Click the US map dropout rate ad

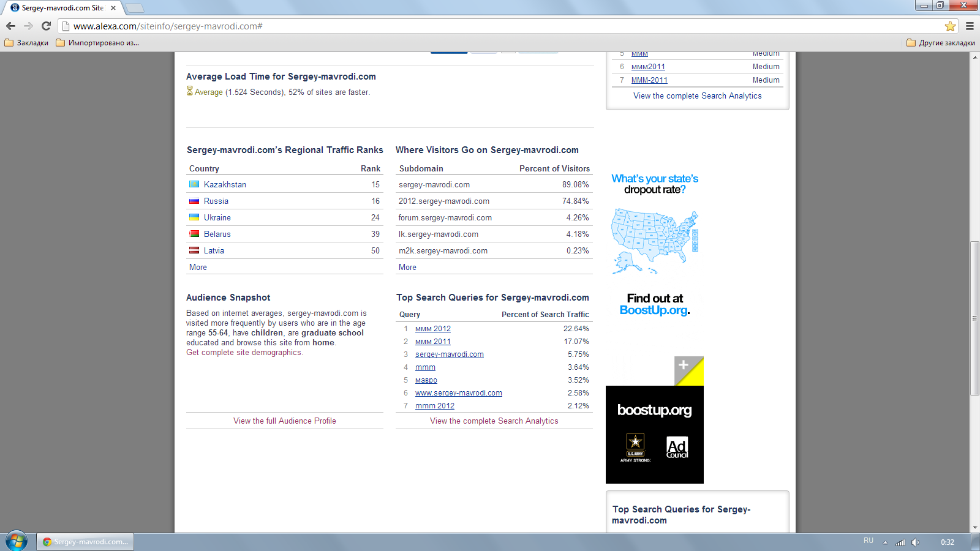click(x=655, y=241)
